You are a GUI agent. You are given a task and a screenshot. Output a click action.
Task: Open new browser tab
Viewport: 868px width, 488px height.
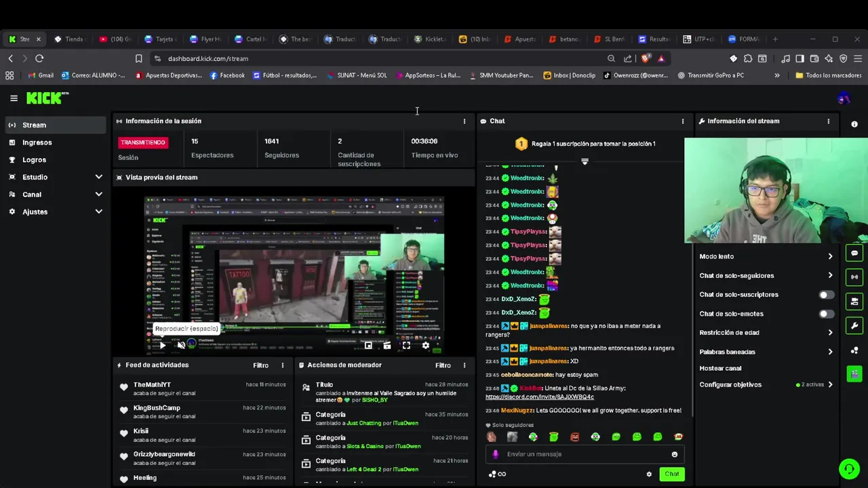tap(775, 39)
